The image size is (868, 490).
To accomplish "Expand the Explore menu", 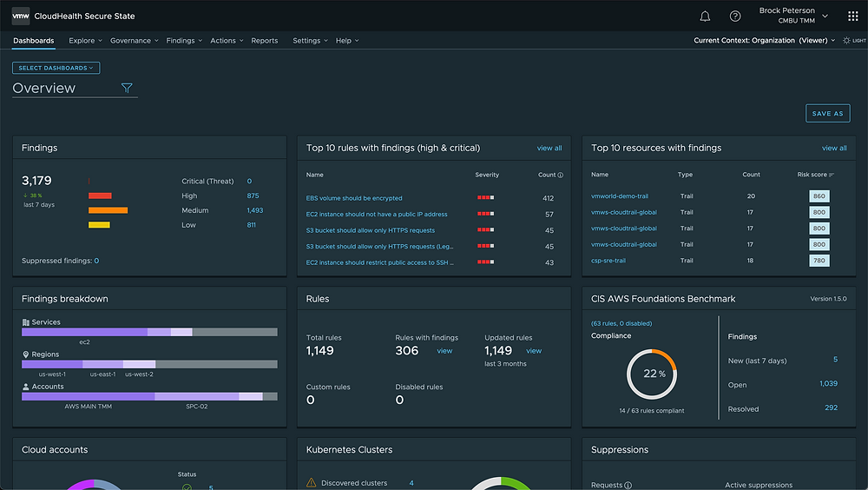I will click(x=85, y=41).
